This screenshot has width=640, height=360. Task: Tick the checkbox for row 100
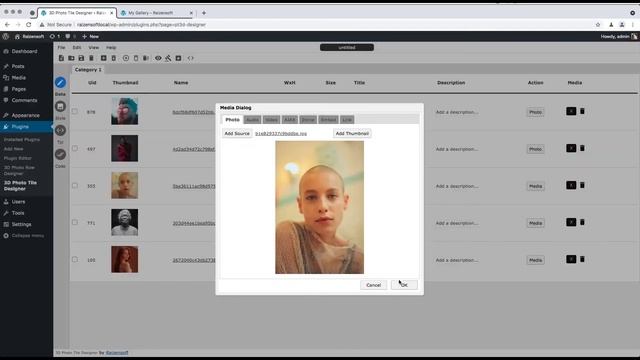pyautogui.click(x=75, y=259)
